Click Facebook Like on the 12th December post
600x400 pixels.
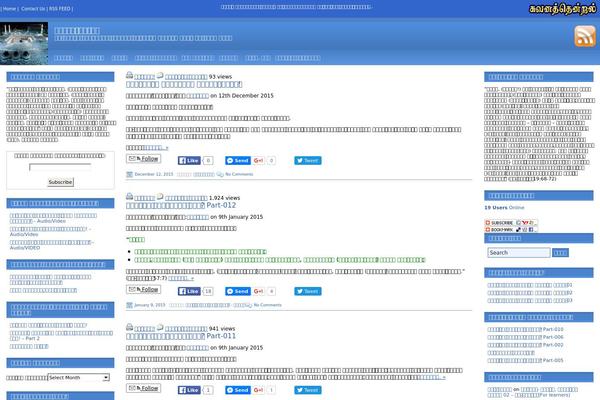click(x=189, y=160)
